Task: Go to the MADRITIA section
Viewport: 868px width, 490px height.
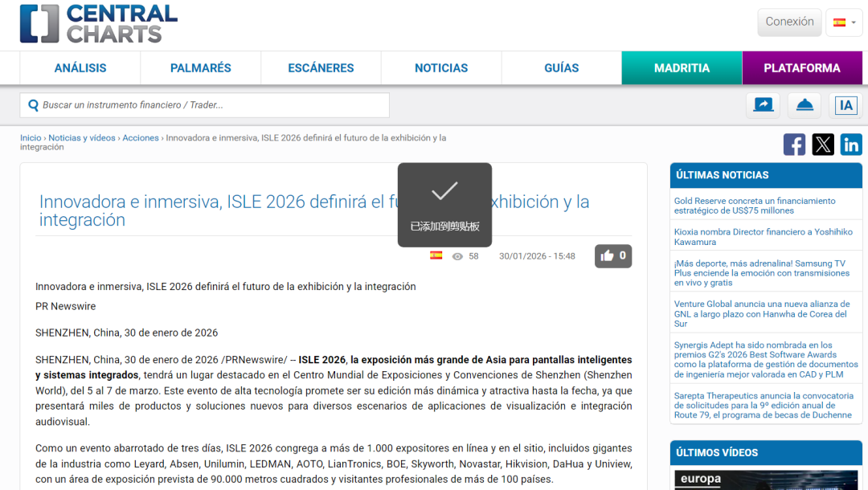Action: pyautogui.click(x=682, y=68)
